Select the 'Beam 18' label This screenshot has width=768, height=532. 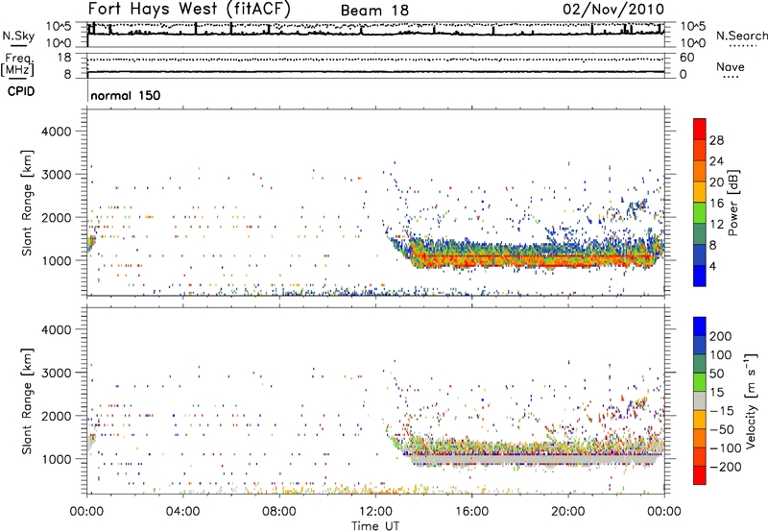374,11
